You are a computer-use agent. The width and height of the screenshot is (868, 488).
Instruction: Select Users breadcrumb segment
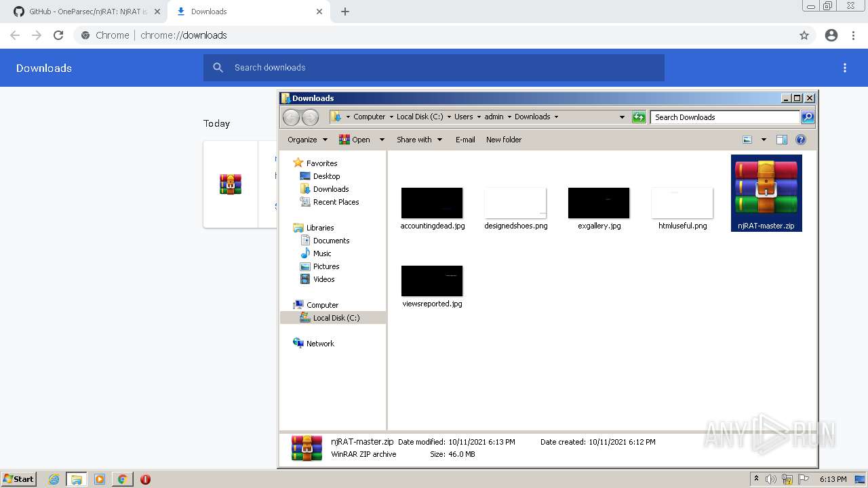pos(464,117)
